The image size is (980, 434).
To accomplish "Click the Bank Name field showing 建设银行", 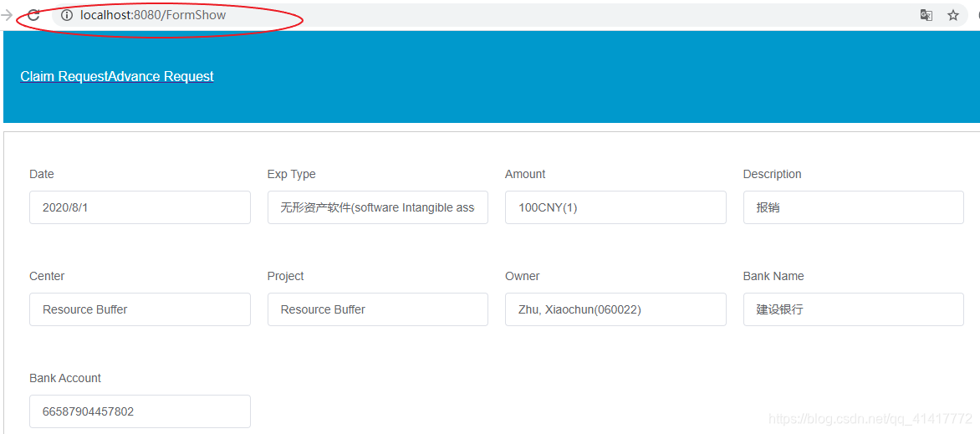I will coord(853,309).
